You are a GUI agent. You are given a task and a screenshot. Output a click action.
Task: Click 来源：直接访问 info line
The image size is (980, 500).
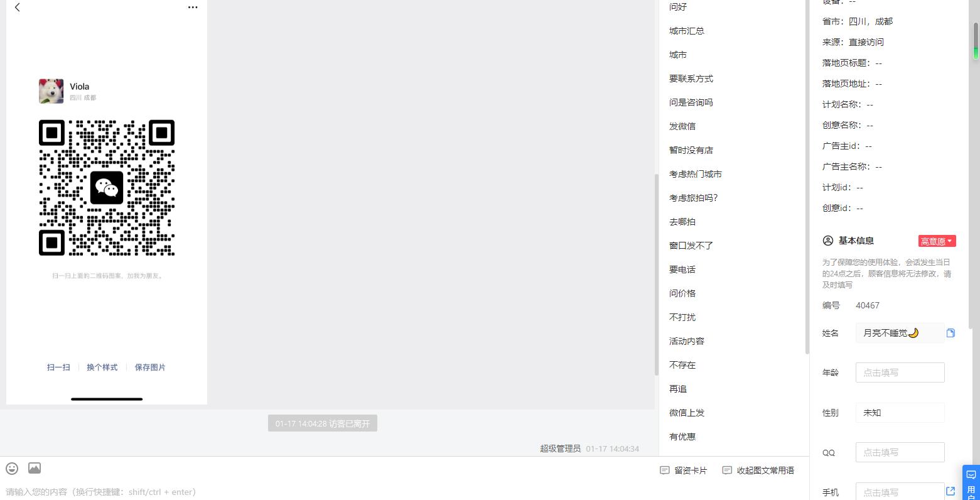(853, 42)
